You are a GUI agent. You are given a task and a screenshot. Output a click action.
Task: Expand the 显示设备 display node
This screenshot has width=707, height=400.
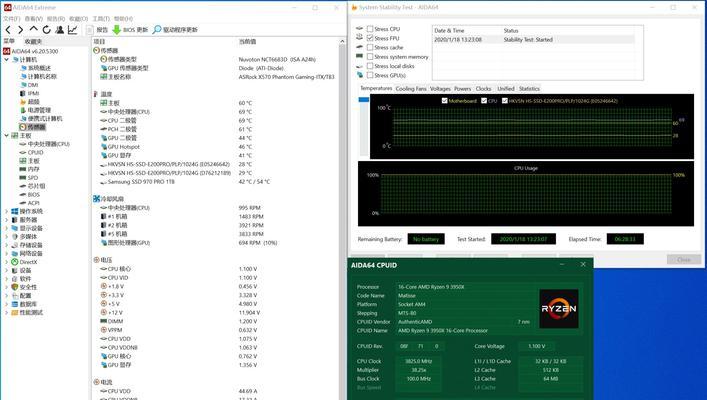pyautogui.click(x=6, y=228)
